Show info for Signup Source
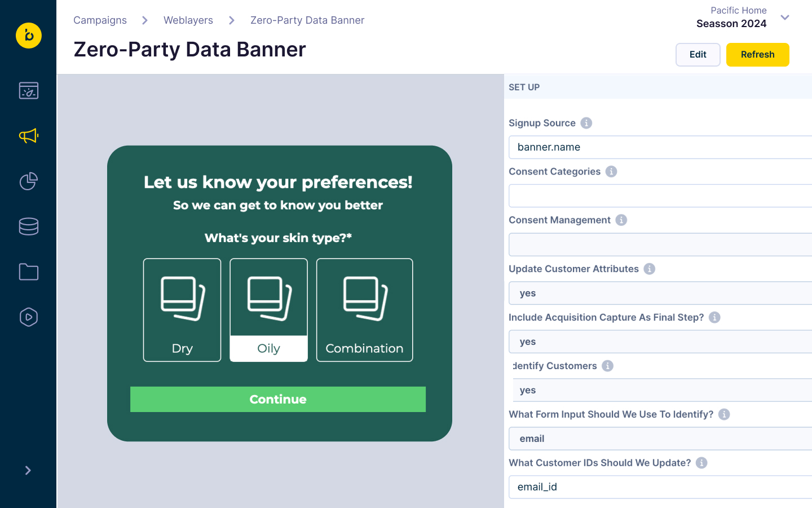 coord(586,123)
